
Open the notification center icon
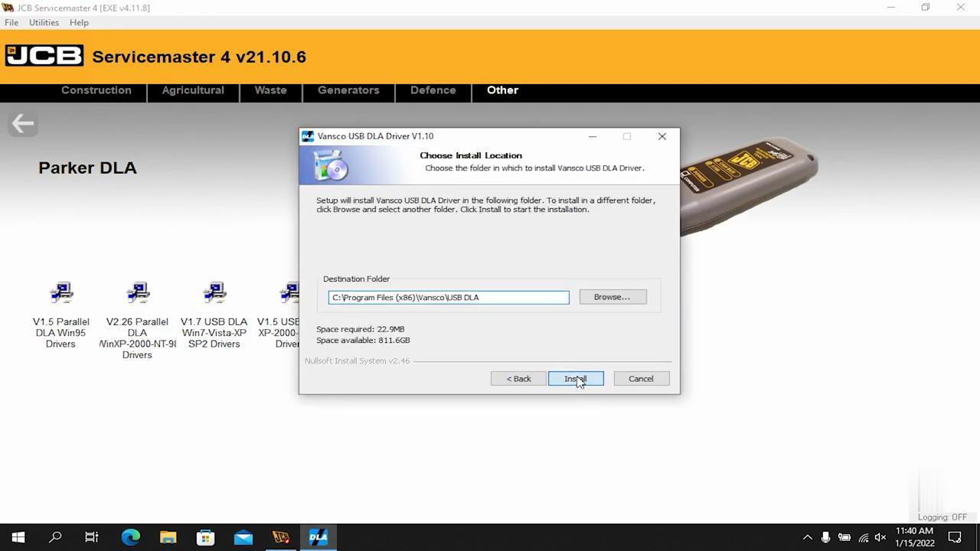[955, 537]
